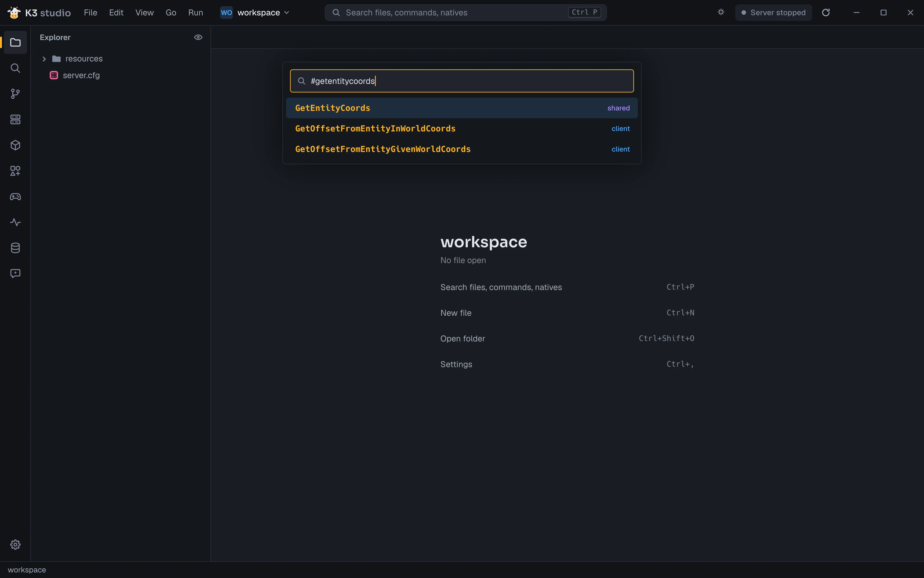Expand the resources folder chevron
924x578 pixels.
[44, 59]
